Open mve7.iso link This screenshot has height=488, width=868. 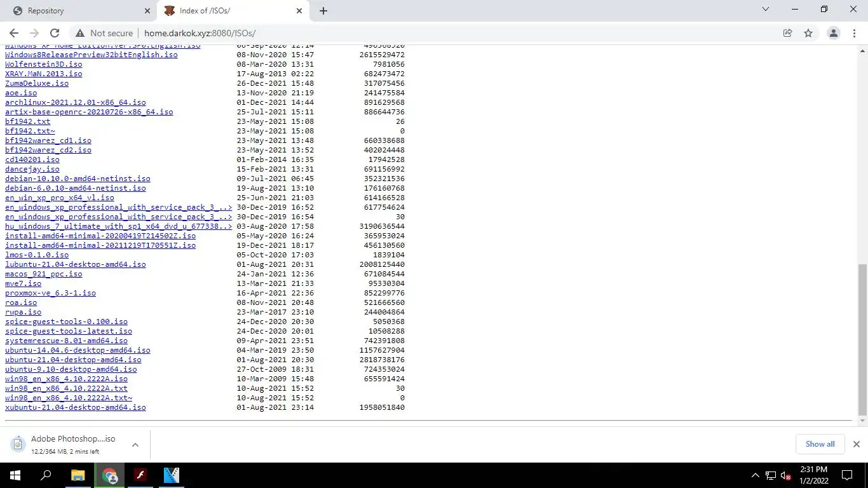(23, 283)
